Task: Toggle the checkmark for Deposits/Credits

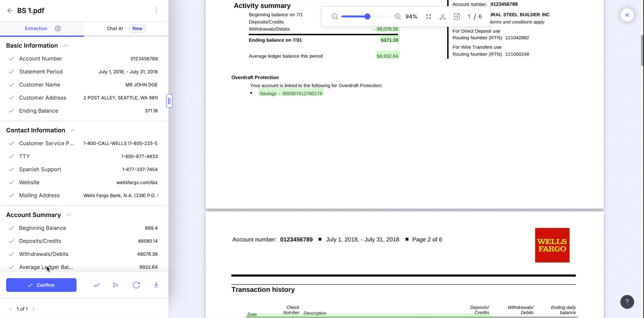Action: tap(11, 241)
